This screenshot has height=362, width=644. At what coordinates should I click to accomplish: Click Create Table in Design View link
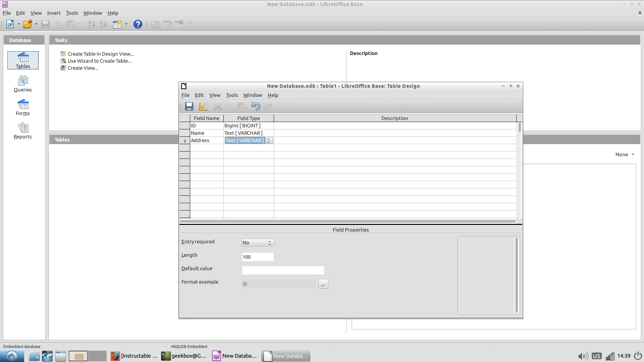click(101, 54)
